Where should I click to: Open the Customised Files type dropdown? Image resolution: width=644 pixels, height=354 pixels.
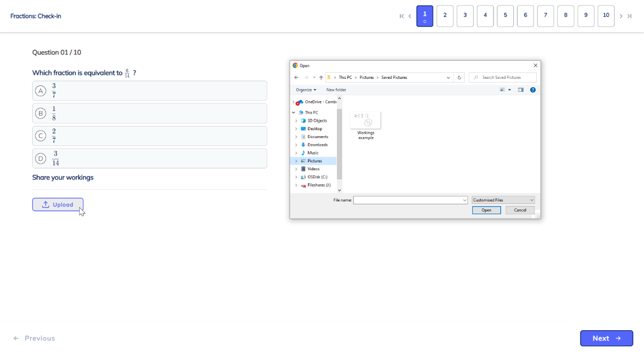pos(503,200)
